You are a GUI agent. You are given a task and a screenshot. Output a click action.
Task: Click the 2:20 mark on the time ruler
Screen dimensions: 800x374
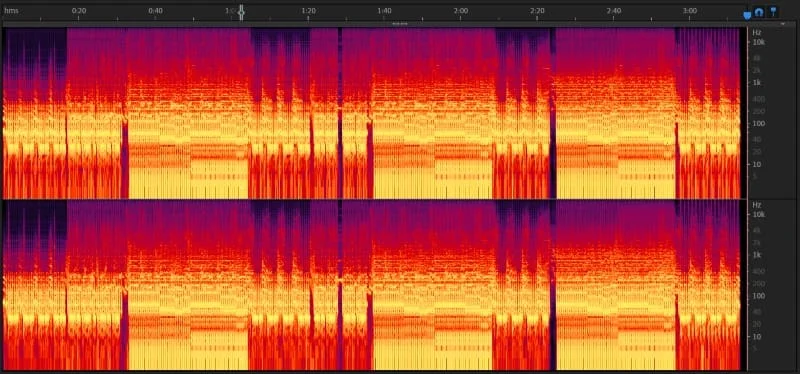click(537, 10)
